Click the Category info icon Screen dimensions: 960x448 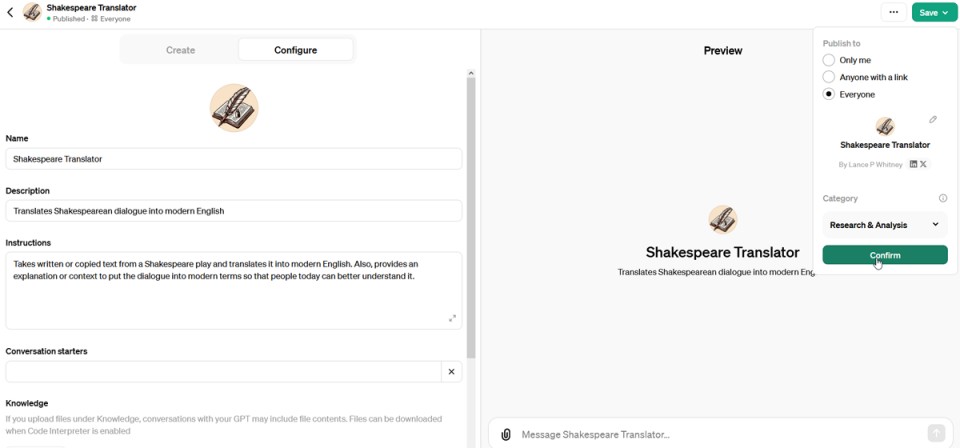coord(943,198)
